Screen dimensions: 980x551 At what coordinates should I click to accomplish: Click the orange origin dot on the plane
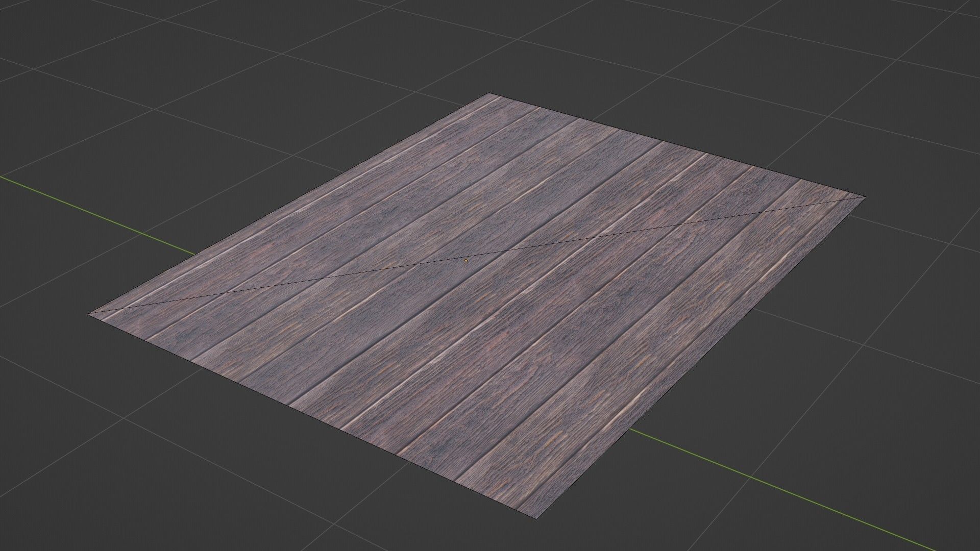click(x=466, y=260)
